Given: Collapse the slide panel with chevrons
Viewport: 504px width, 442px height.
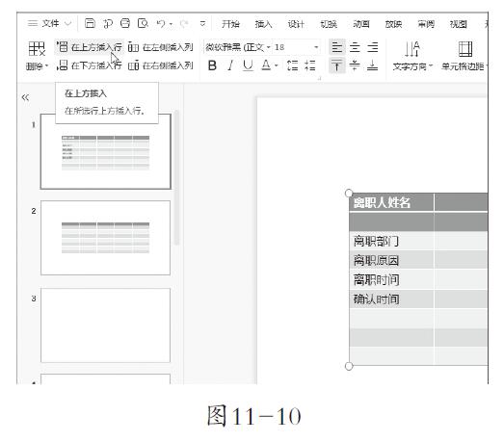Looking at the screenshot, I should pyautogui.click(x=25, y=97).
